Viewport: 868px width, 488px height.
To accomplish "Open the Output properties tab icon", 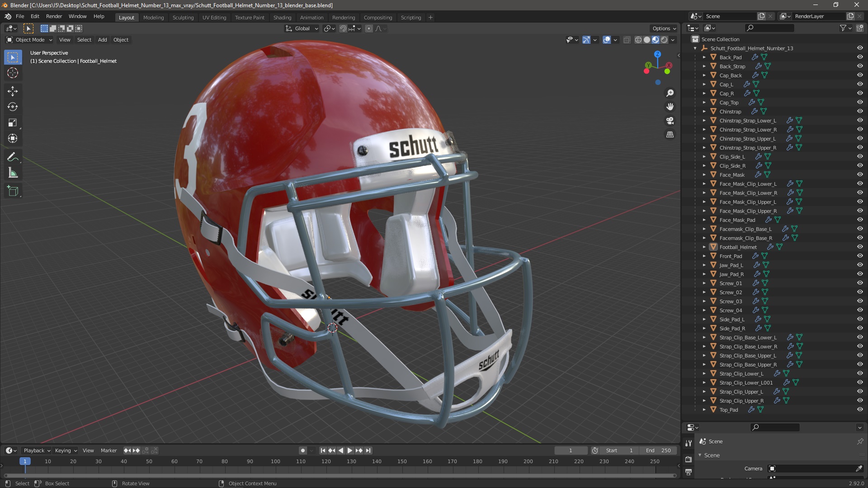I will pyautogui.click(x=689, y=472).
